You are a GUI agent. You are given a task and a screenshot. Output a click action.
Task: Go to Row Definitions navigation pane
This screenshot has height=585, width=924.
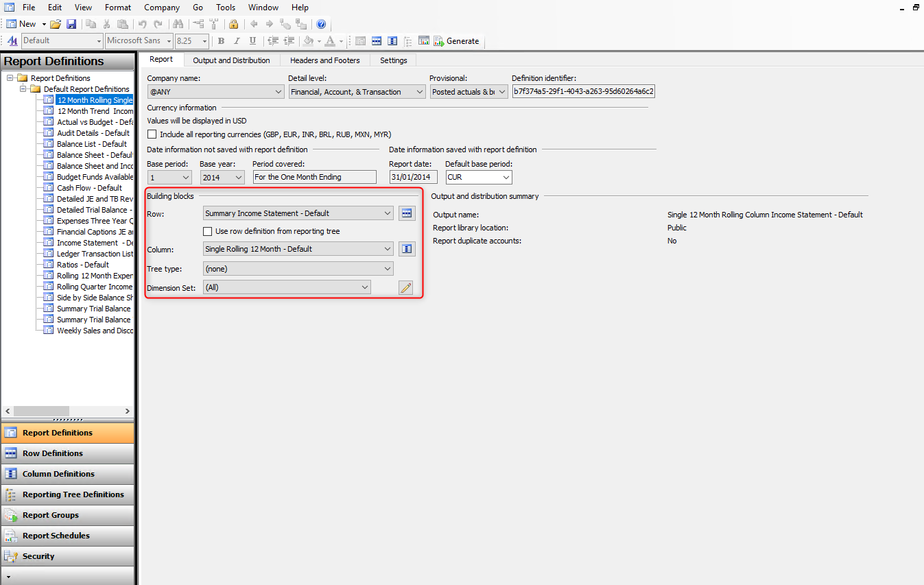pos(52,453)
